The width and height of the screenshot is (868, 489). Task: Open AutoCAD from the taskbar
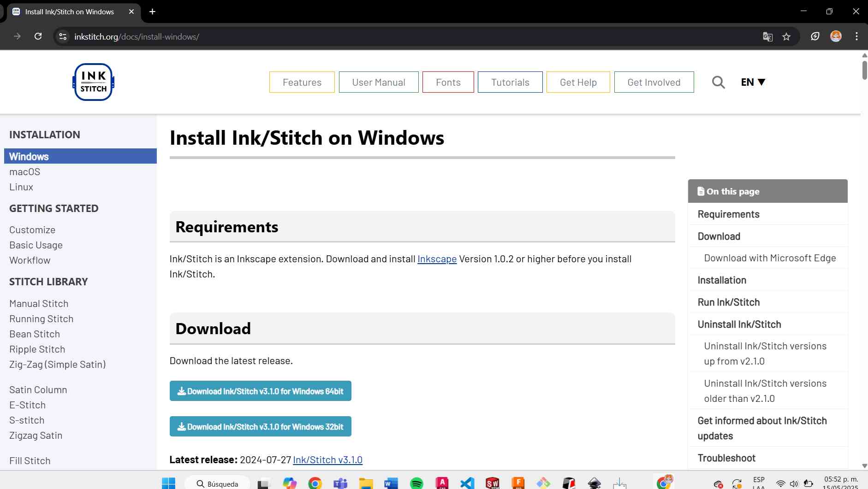coord(442,483)
